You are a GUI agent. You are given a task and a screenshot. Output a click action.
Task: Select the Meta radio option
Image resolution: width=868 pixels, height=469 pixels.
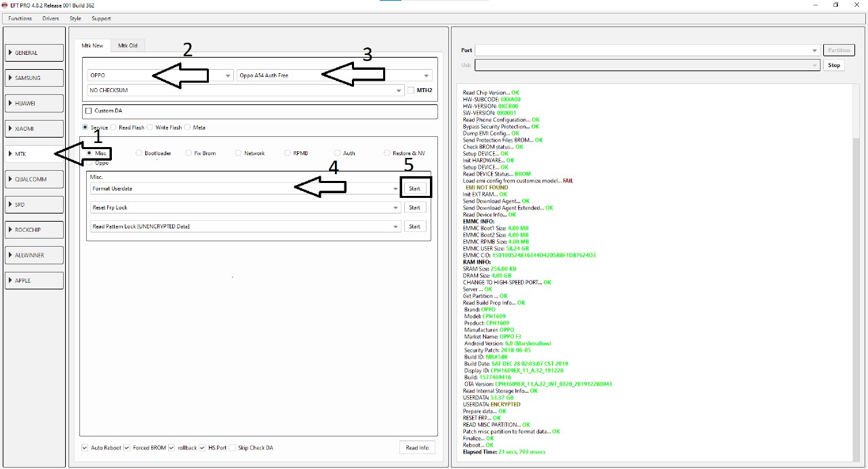tap(189, 127)
